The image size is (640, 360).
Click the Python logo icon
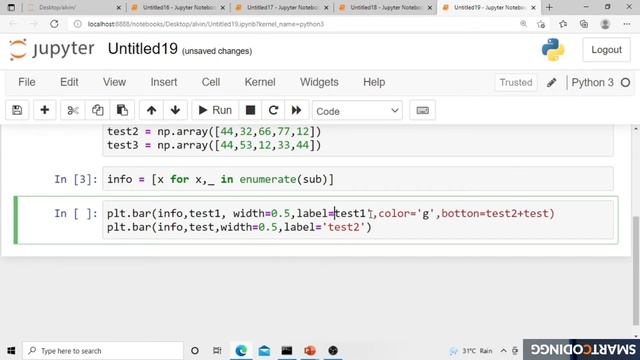pyautogui.click(x=553, y=50)
